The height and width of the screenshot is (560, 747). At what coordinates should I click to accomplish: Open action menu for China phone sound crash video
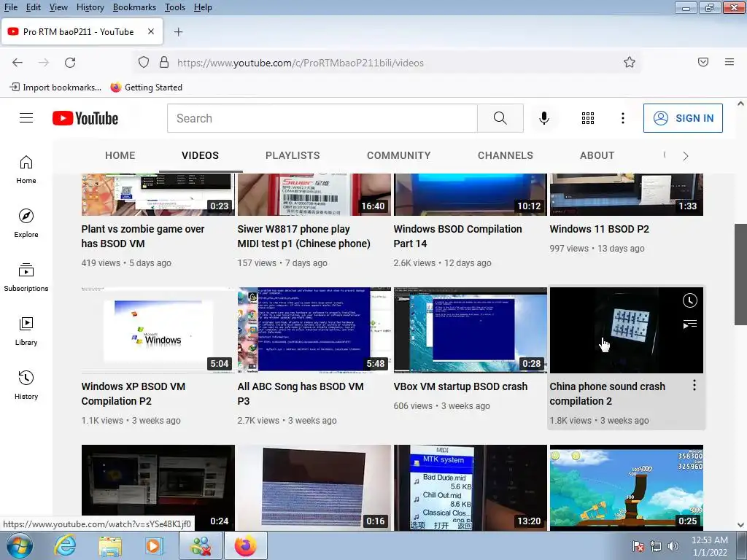694,385
